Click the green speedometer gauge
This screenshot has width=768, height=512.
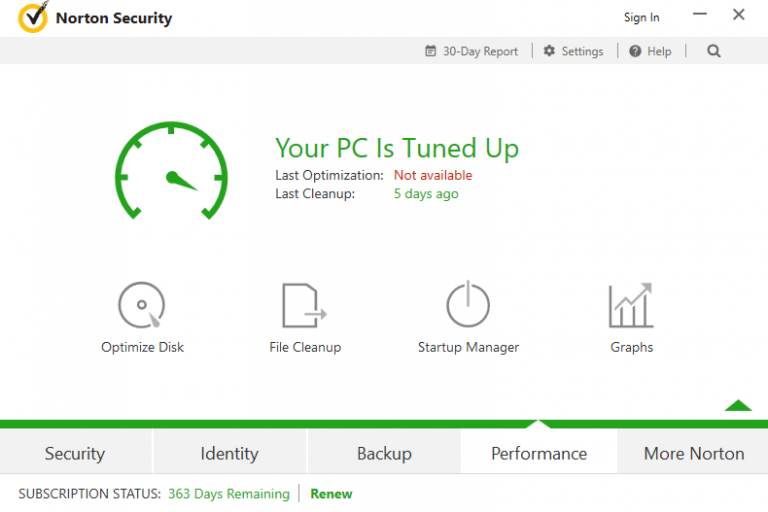(x=171, y=172)
